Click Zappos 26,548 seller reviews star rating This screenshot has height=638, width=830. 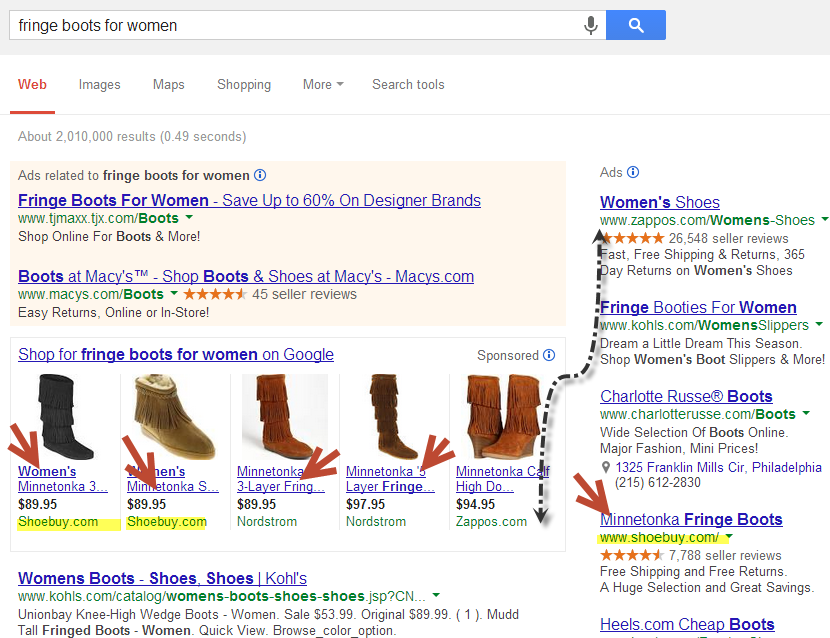tap(633, 238)
